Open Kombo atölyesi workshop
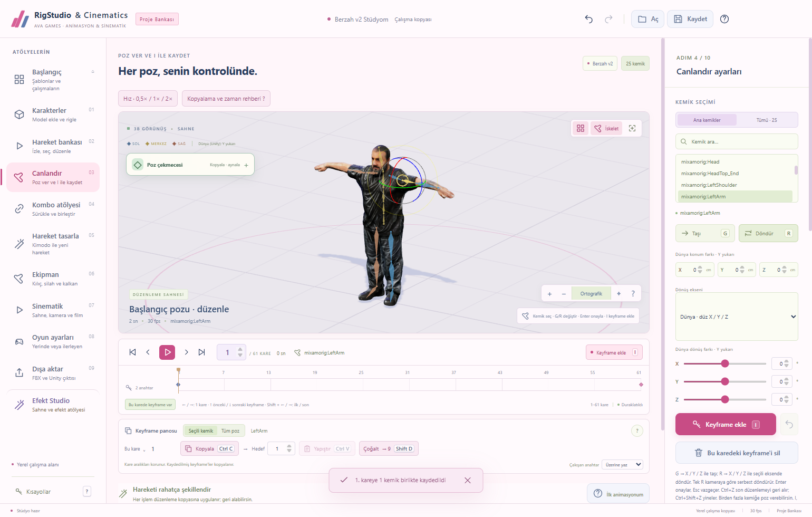Viewport: 812px width, 517px height. (x=53, y=209)
